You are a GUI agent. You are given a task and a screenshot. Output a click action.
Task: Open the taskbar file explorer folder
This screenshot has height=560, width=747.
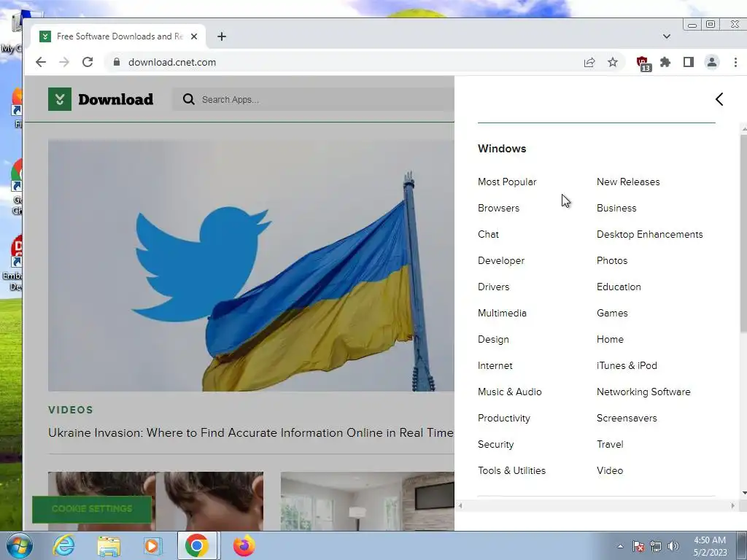109,546
